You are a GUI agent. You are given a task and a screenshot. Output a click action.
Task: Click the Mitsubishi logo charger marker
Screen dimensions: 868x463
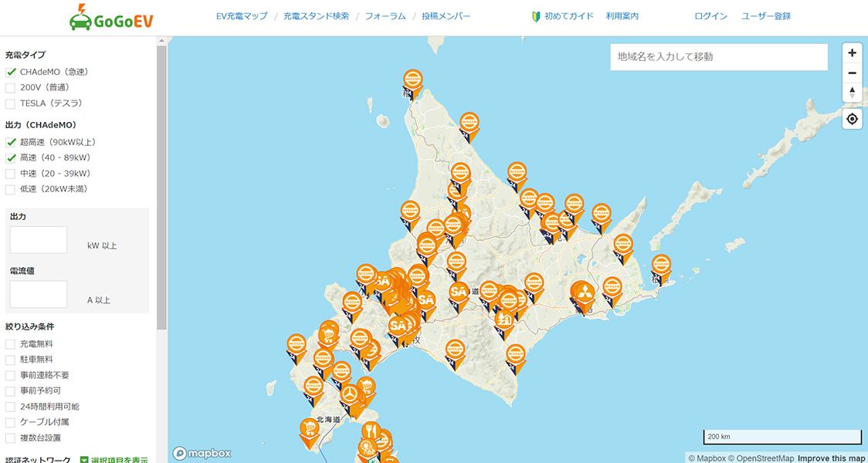[x=582, y=292]
